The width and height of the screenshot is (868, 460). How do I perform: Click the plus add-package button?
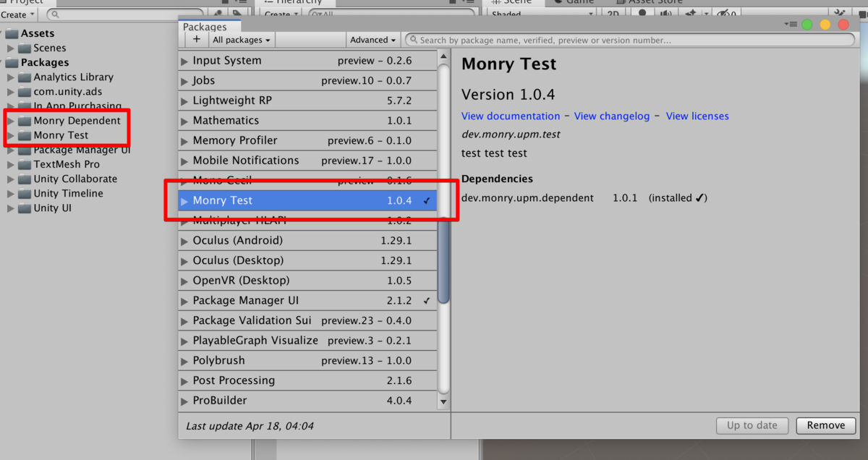click(196, 40)
